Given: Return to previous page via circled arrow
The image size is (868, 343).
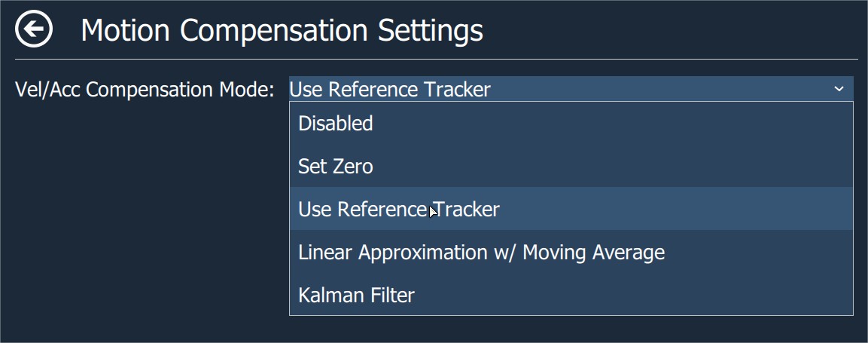Looking at the screenshot, I should [x=34, y=30].
